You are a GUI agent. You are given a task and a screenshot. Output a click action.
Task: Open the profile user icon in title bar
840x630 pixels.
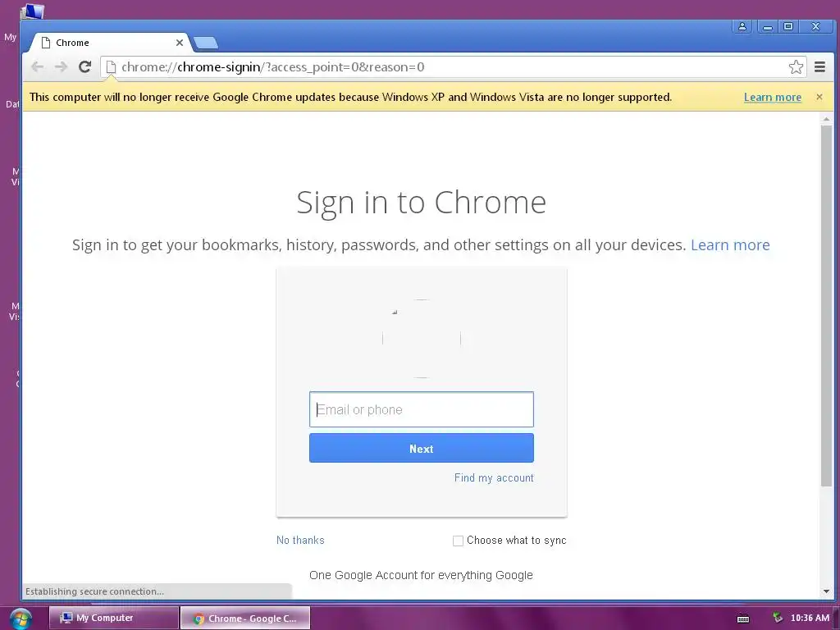pyautogui.click(x=742, y=26)
